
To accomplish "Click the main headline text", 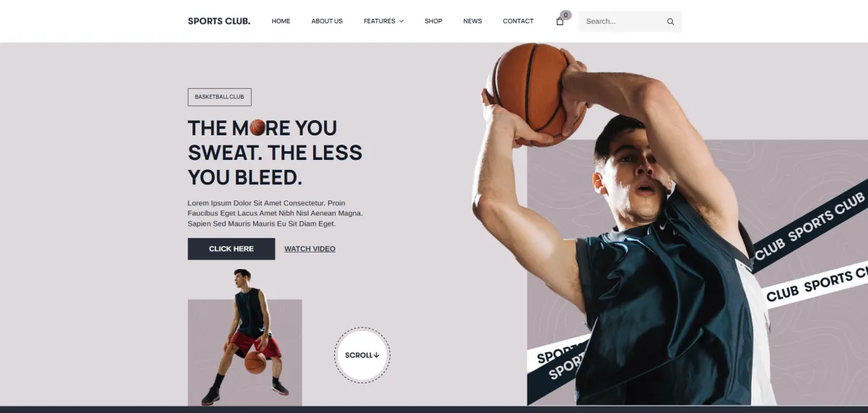I will 275,153.
